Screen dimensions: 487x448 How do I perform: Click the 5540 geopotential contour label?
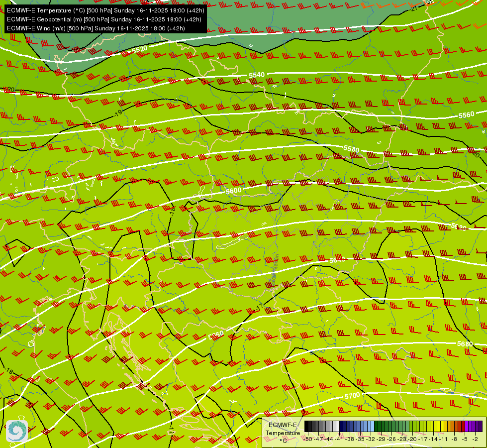coord(257,75)
